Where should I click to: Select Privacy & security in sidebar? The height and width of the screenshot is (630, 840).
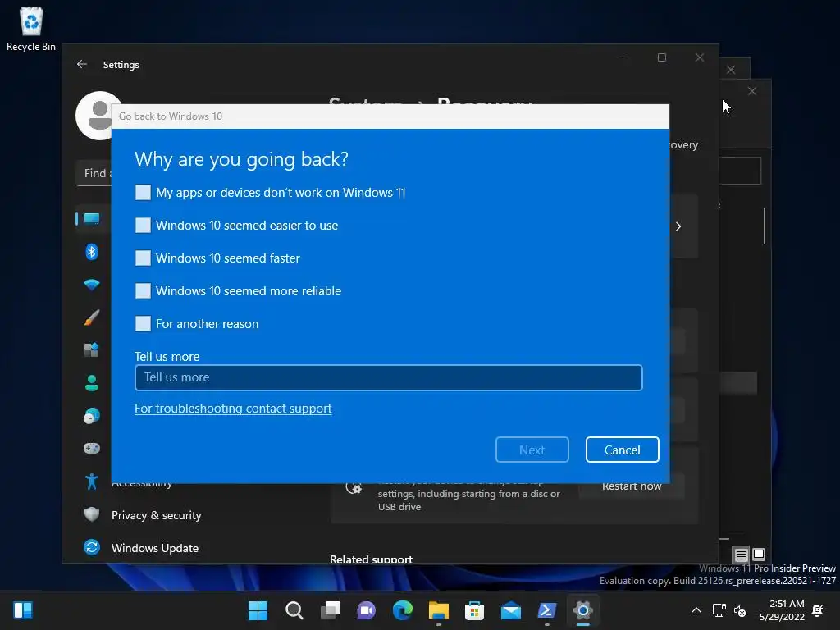coord(156,515)
